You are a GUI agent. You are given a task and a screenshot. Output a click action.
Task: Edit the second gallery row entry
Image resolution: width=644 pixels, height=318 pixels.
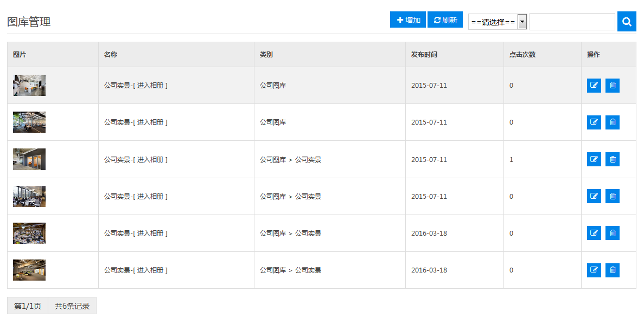[x=594, y=122]
